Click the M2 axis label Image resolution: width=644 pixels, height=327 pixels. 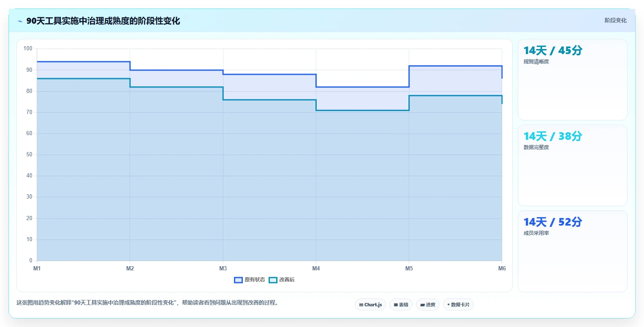click(x=130, y=268)
